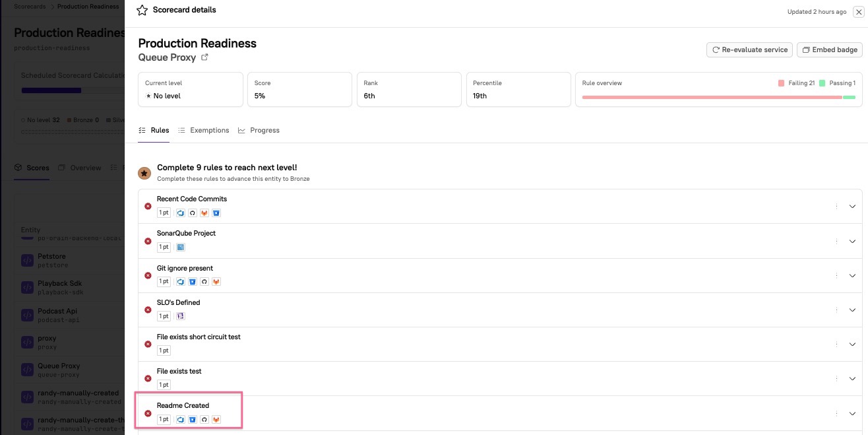
Task: Click the Readme Created rule title
Action: tap(183, 405)
